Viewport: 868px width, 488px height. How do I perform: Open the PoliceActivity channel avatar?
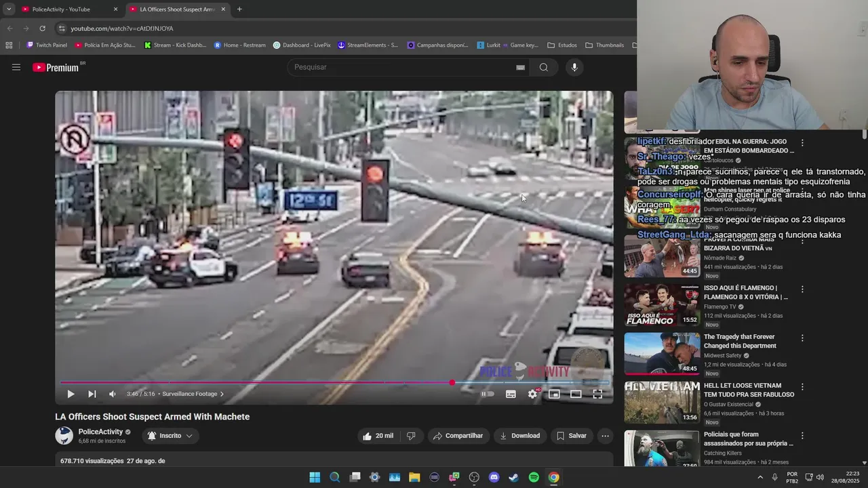(64, 436)
